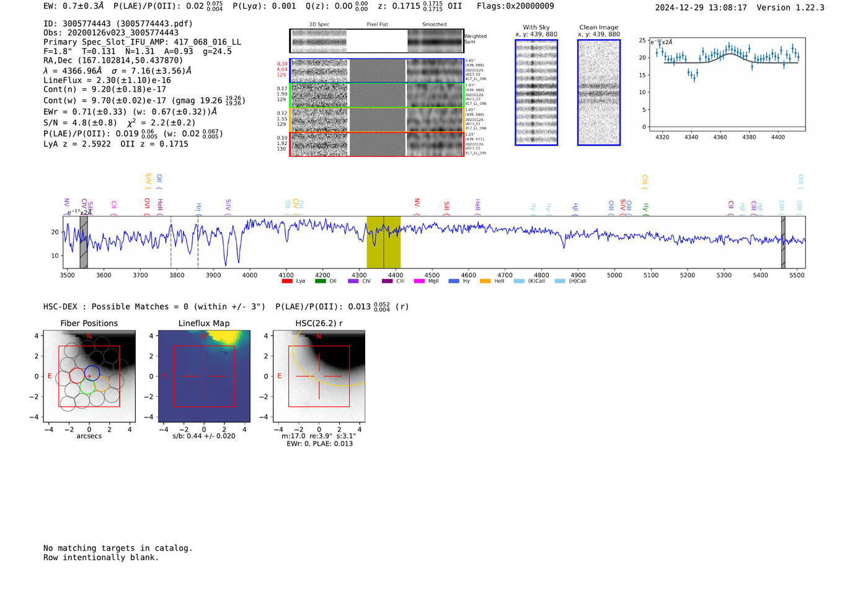Click the (K)CaII legend swatch
868x591 pixels.
tap(519, 281)
